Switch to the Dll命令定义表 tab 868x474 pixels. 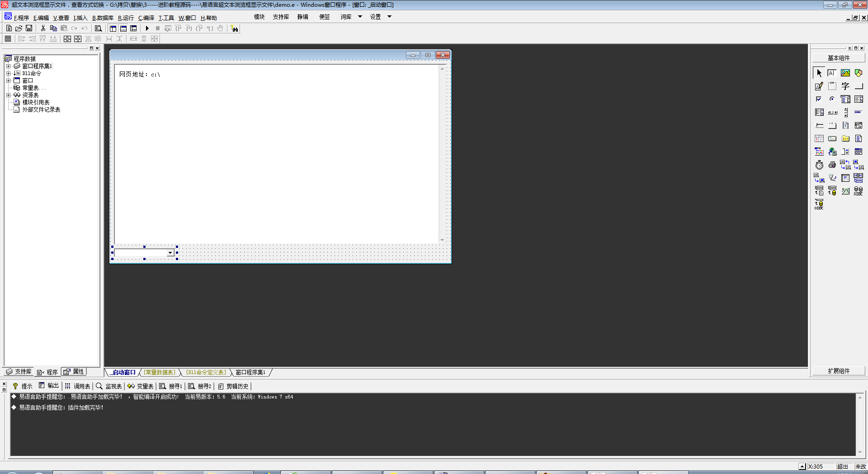click(x=206, y=372)
